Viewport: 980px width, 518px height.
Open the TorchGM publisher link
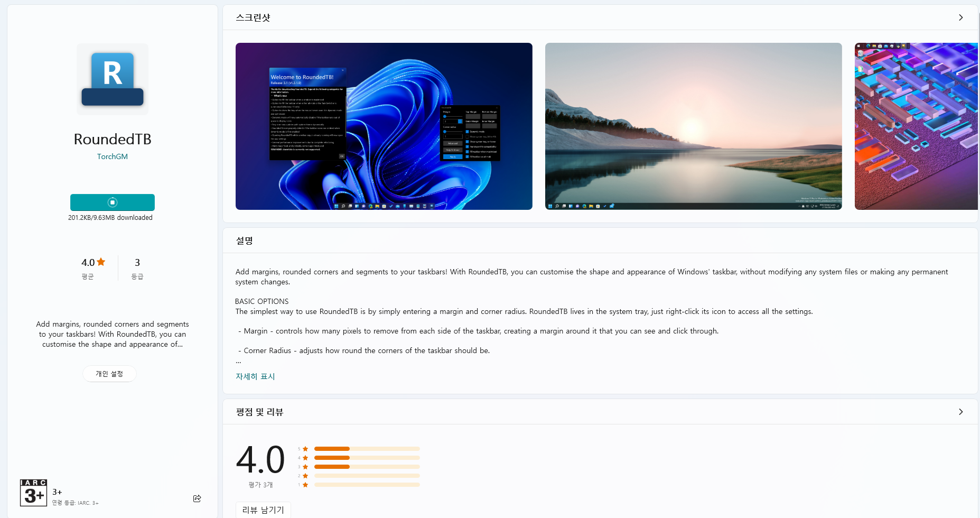pyautogui.click(x=113, y=156)
